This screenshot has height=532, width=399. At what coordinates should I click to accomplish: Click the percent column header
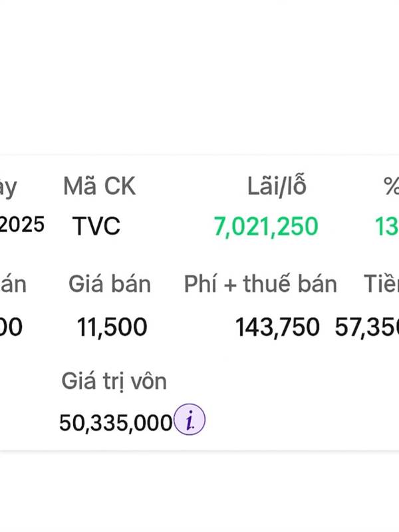pos(391,188)
